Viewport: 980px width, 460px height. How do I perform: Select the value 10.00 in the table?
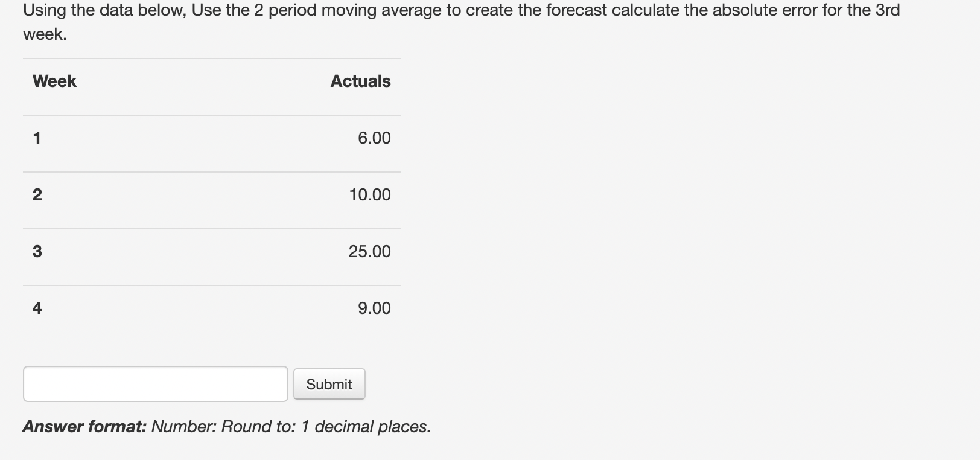point(370,194)
